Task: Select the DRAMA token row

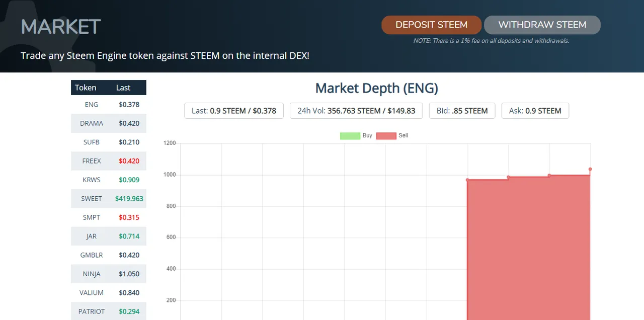Action: click(x=109, y=123)
